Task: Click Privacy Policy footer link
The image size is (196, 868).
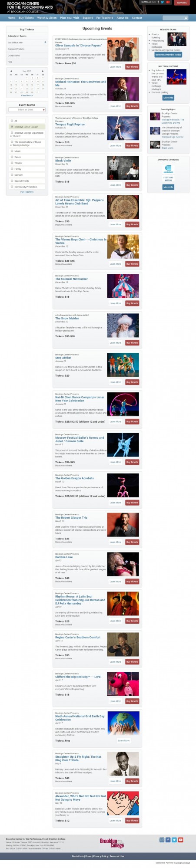Action: [100, 856]
